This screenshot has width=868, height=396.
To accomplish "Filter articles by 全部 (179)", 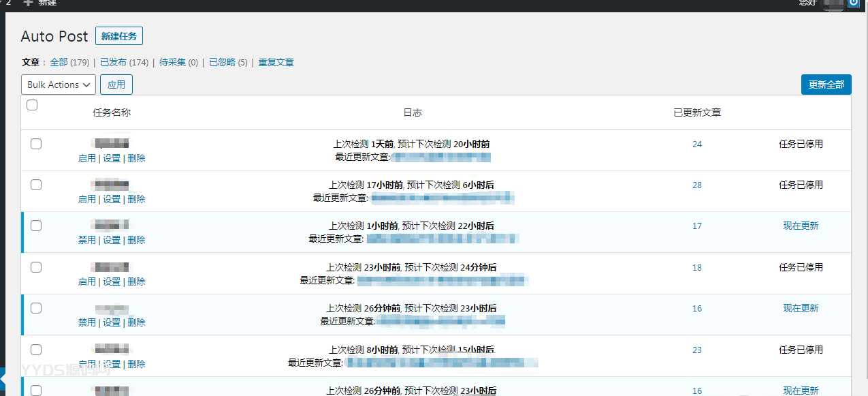I will (x=69, y=62).
